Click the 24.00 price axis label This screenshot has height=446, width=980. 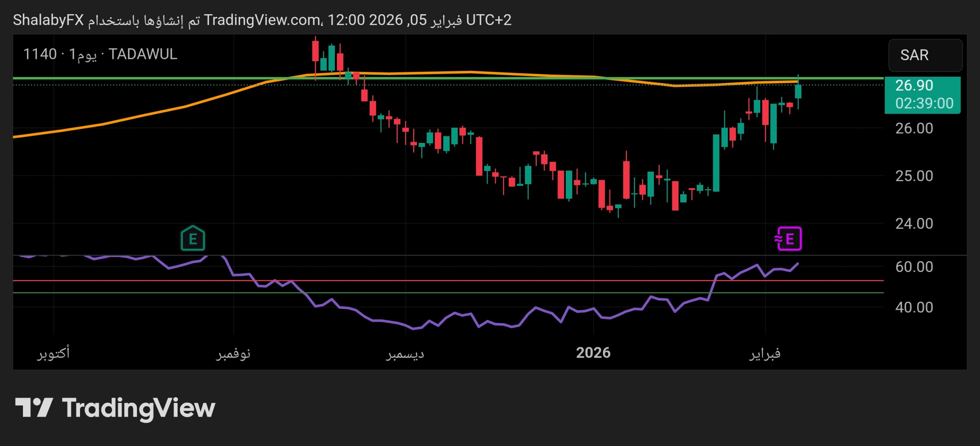tap(914, 224)
